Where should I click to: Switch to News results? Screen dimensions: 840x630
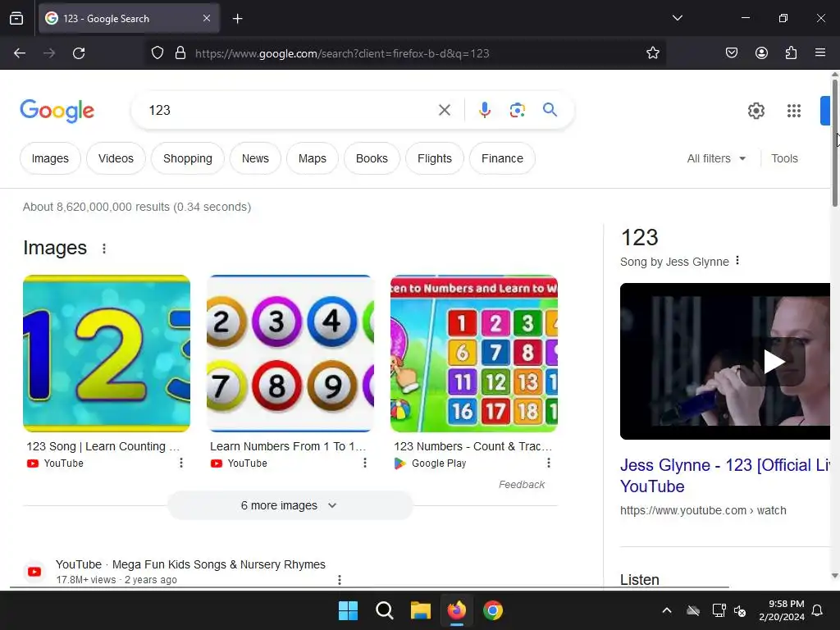[x=255, y=158]
